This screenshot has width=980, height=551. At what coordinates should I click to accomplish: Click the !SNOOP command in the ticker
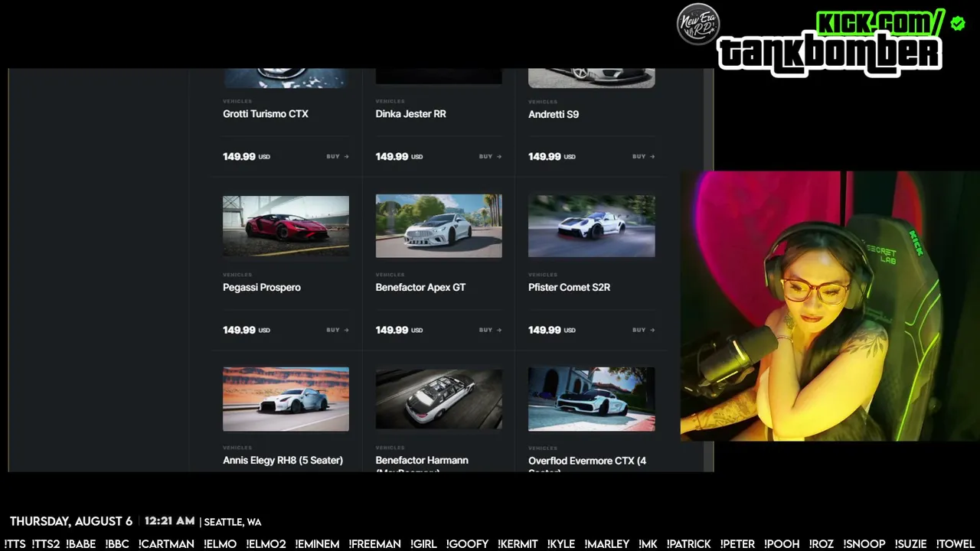pyautogui.click(x=864, y=544)
